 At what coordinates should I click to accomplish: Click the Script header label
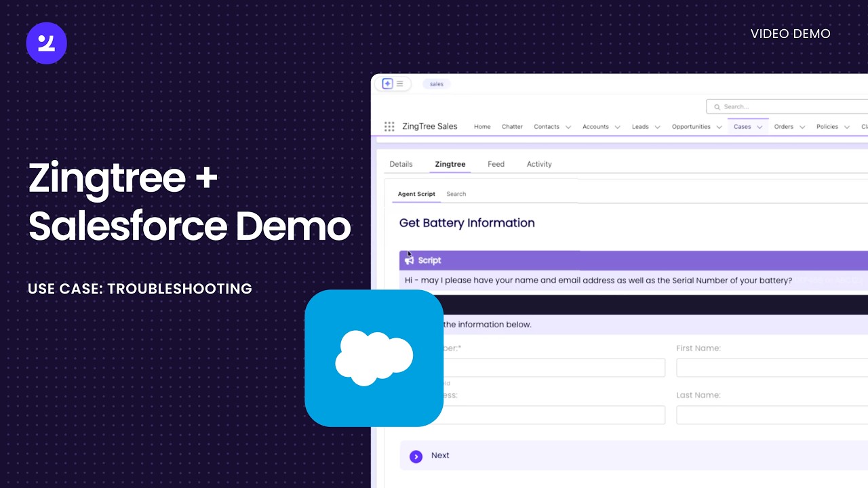[x=429, y=260]
